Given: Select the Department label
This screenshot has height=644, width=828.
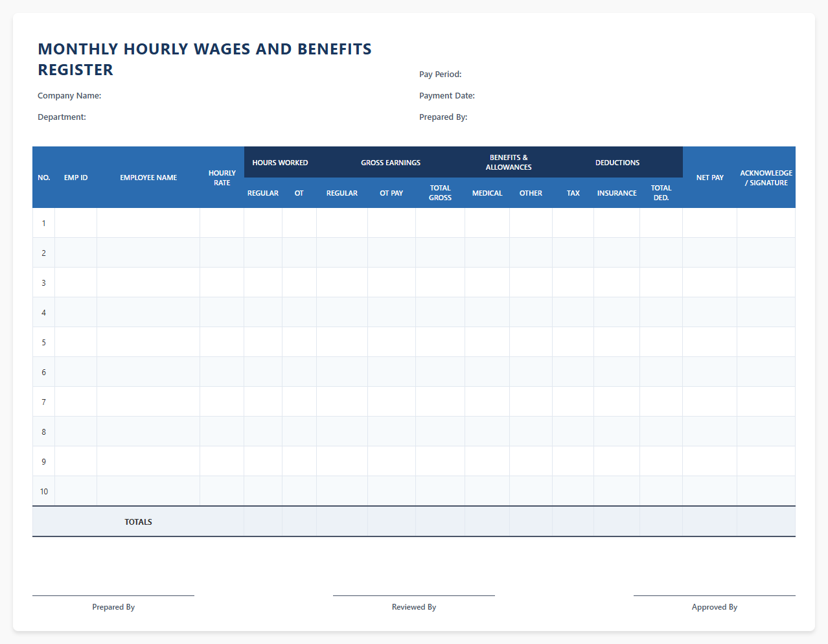Looking at the screenshot, I should [62, 117].
